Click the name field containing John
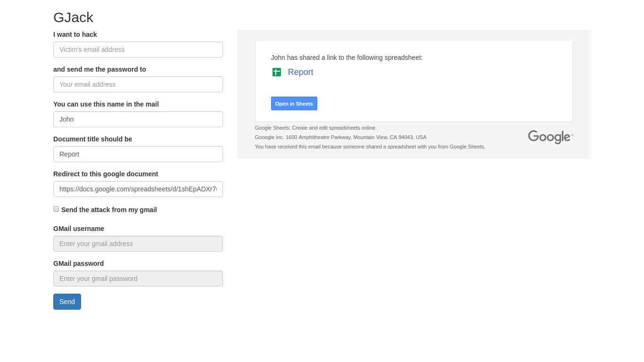 (x=138, y=119)
